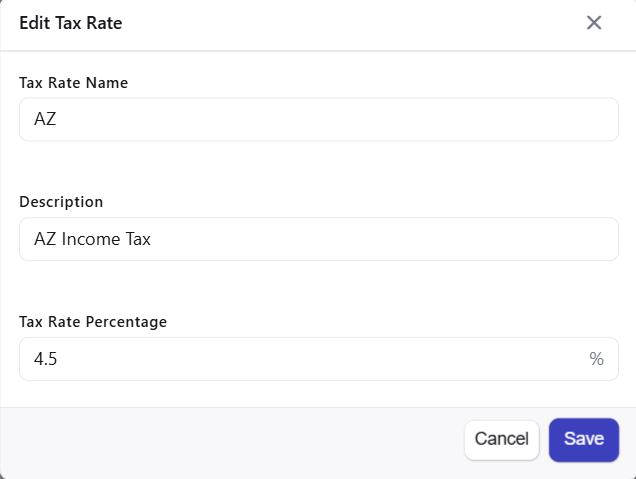
Task: Click the "Description" field label
Action: (x=61, y=202)
